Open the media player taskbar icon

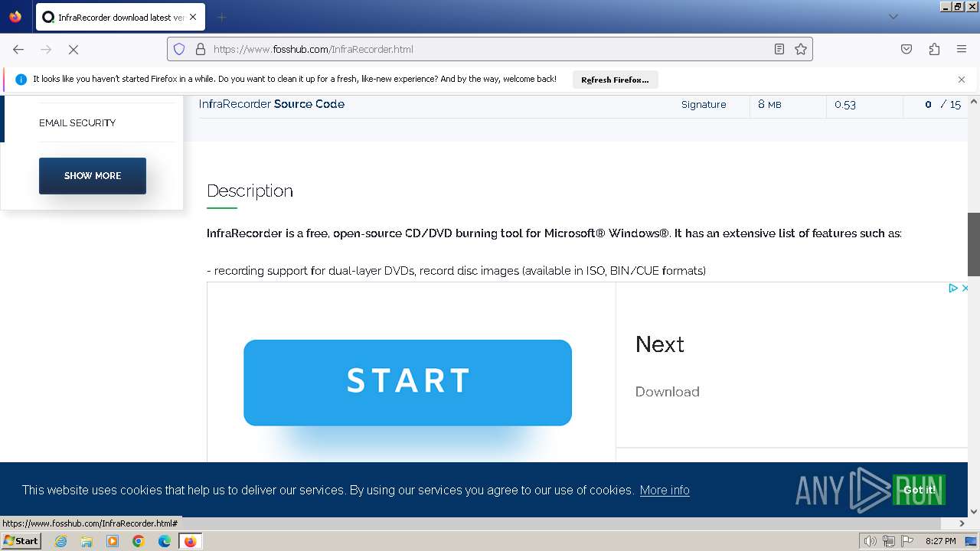pos(113,541)
